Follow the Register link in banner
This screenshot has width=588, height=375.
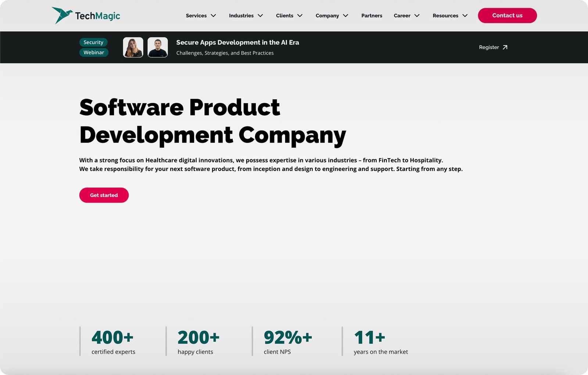click(x=489, y=47)
